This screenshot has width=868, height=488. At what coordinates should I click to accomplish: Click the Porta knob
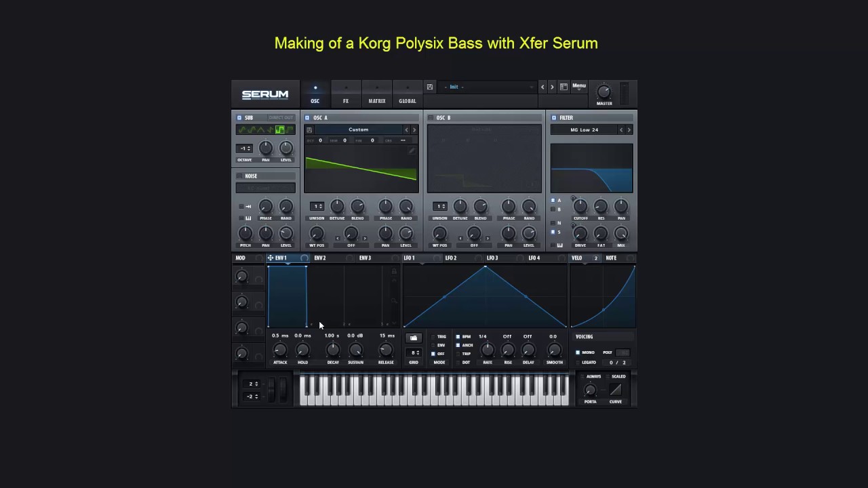[590, 390]
